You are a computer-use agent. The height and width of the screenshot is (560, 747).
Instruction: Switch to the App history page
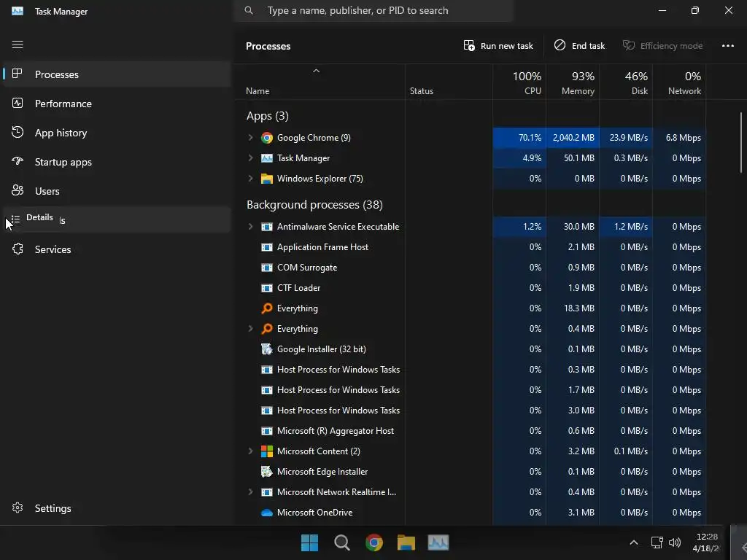click(x=117, y=133)
